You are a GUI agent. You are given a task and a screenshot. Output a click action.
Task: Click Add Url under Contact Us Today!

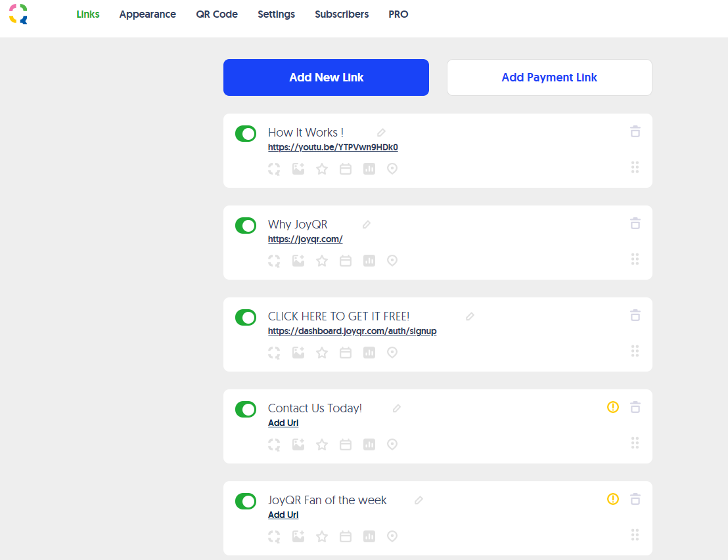coord(283,423)
